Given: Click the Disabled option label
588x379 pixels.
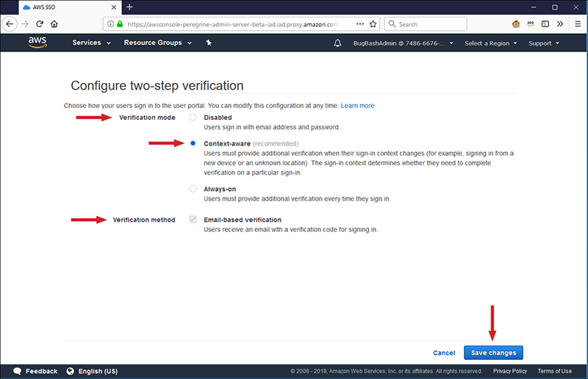Looking at the screenshot, I should (x=218, y=118).
